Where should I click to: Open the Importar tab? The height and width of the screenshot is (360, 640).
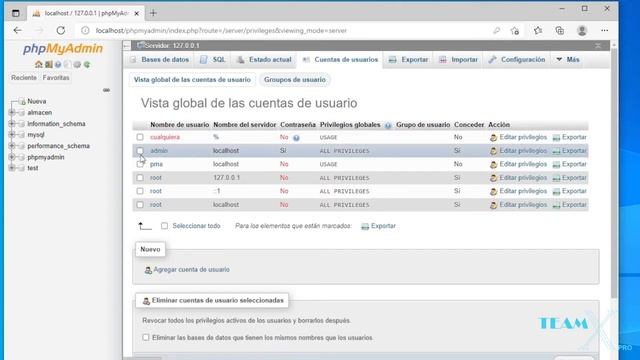pos(459,60)
